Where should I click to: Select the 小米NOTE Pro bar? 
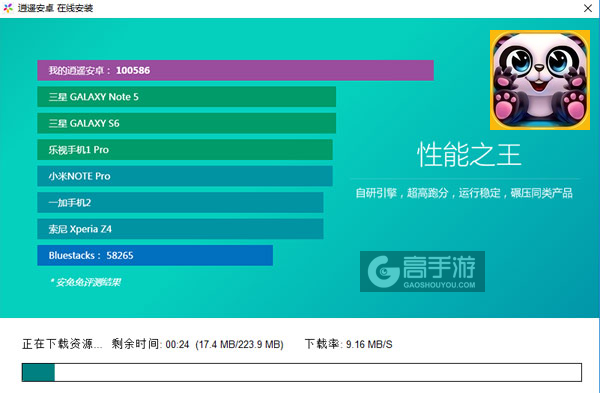(x=185, y=176)
